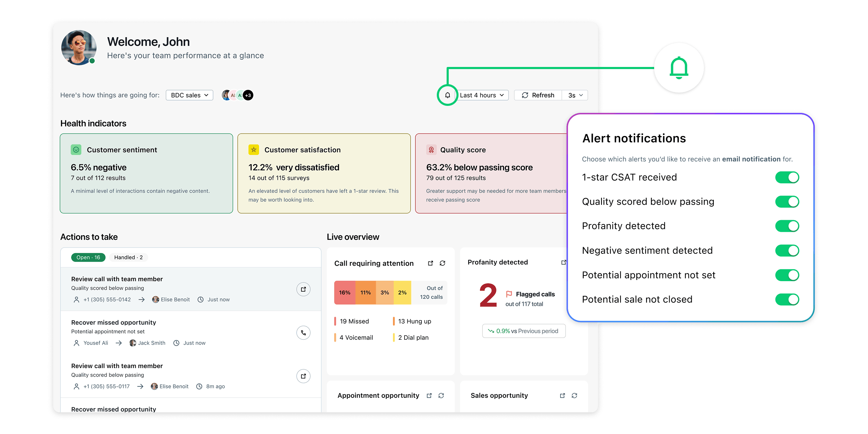868x434 pixels.
Task: Disable the Profanity detected alert switch
Action: [x=787, y=226]
